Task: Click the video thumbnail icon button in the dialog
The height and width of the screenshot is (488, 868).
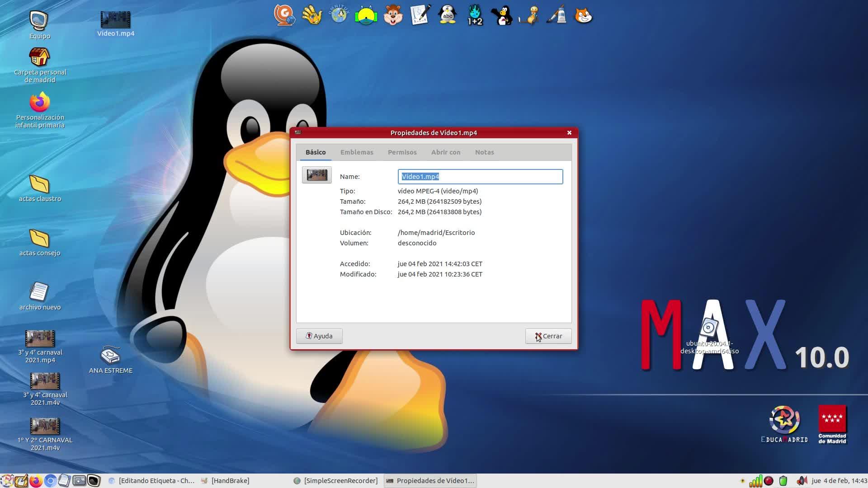Action: pyautogui.click(x=316, y=175)
